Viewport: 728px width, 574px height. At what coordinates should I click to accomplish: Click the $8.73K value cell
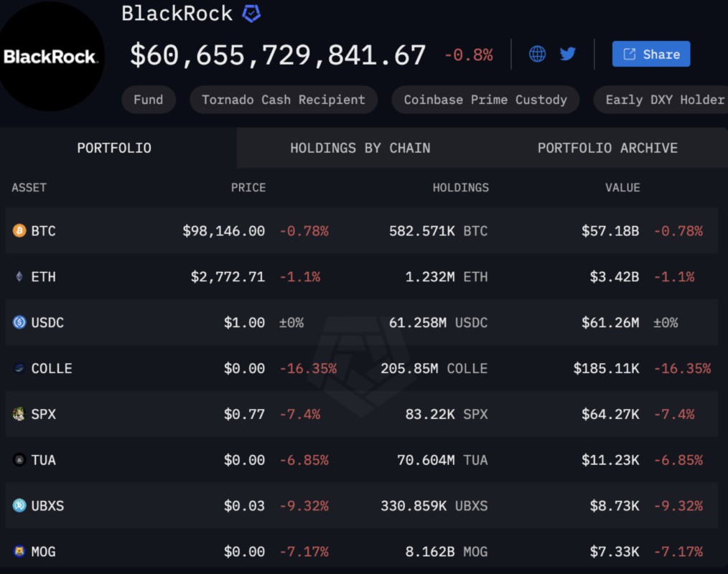(615, 505)
